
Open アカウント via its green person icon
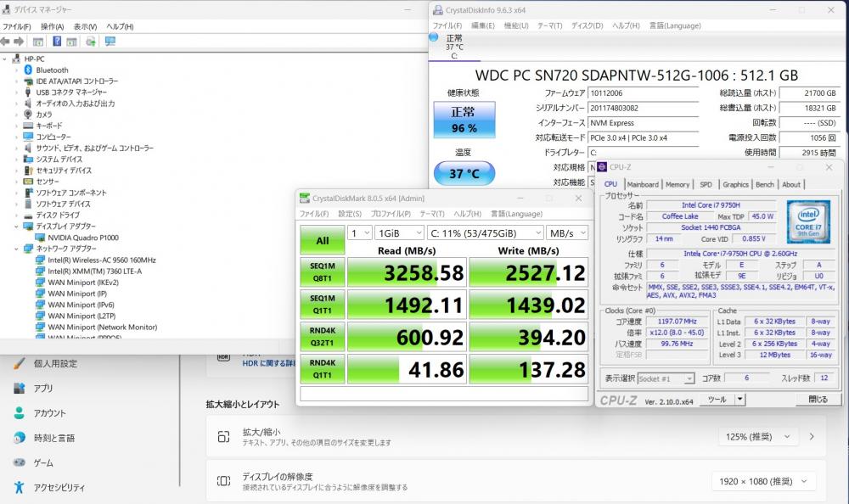20,413
